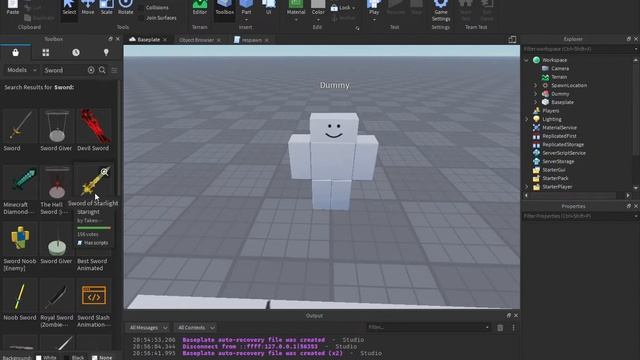Expand the SpawnLocation node
This screenshot has height=360, width=640.
coord(536,85)
